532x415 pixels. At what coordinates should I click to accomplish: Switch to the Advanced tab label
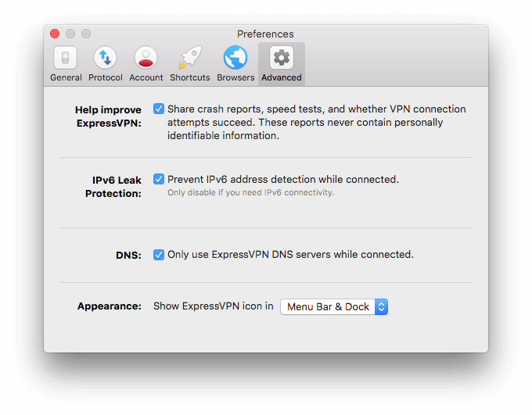(282, 77)
